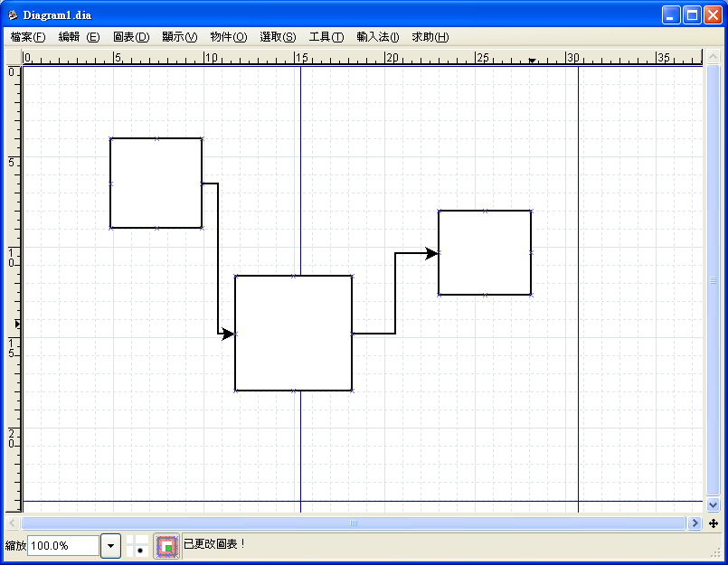Toggle snap to grid button

(138, 545)
